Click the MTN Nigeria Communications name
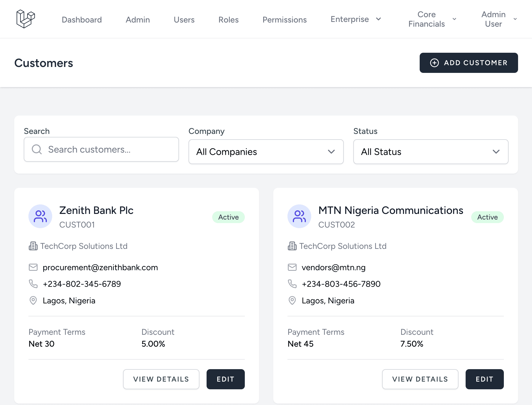Viewport: 532px width, 405px height. tap(391, 210)
